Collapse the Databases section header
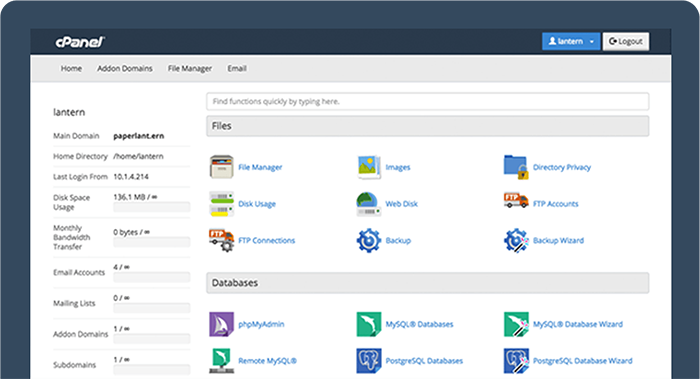Viewport: 700px width, 379px height. [x=428, y=283]
